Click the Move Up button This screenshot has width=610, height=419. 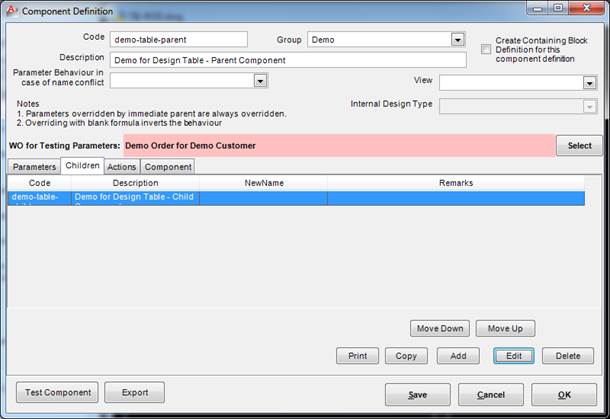505,328
